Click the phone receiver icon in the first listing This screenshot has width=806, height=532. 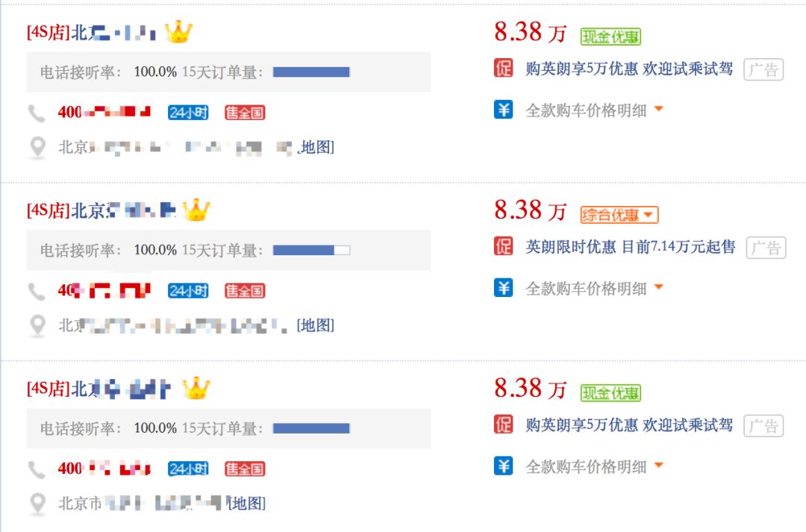pos(35,113)
